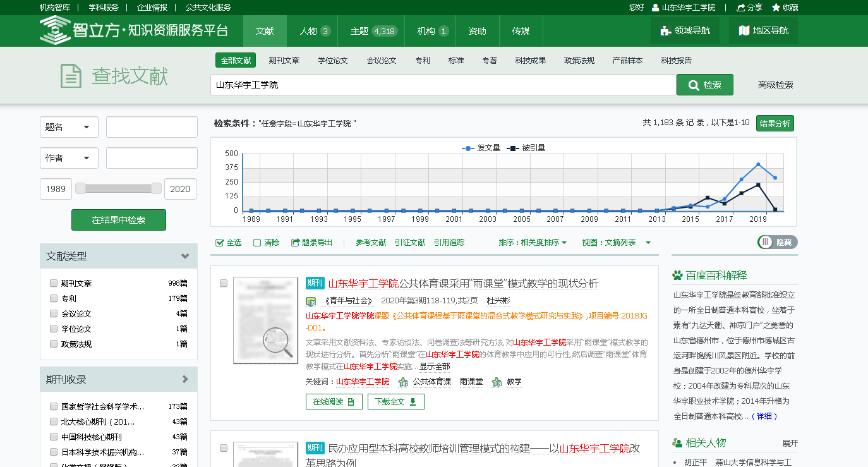868x467 pixels.
Task: Click 在结果中检索 button
Action: [x=119, y=220]
